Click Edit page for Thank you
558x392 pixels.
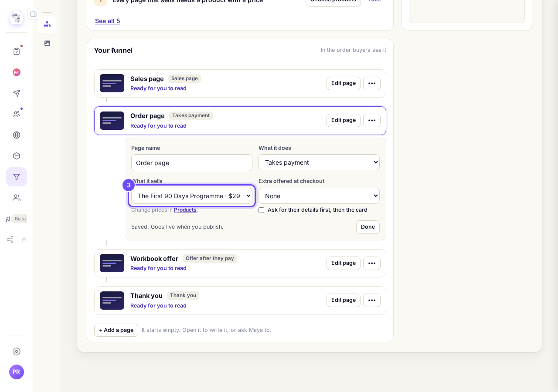[344, 300]
